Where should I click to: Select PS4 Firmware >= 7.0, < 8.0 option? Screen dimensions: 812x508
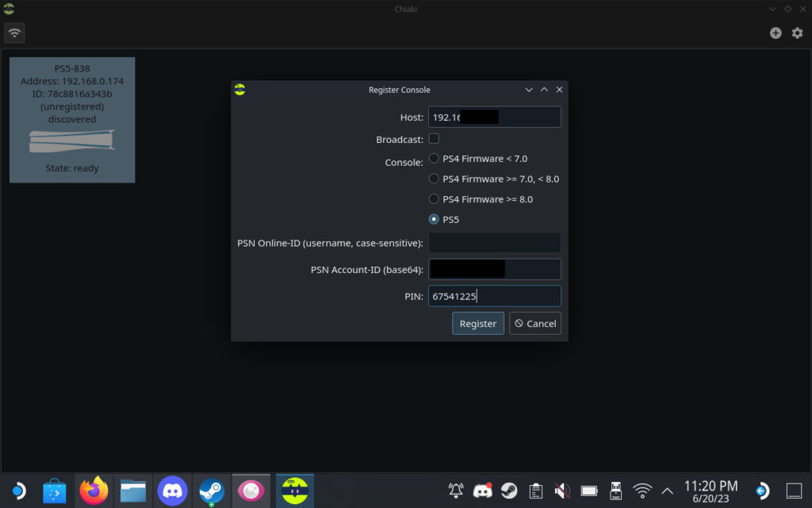point(494,179)
